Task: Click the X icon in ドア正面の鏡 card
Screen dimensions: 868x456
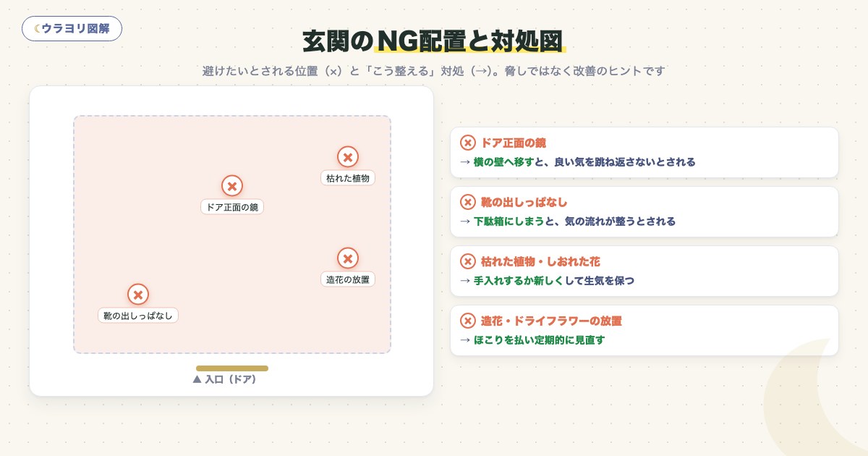Action: pos(468,143)
